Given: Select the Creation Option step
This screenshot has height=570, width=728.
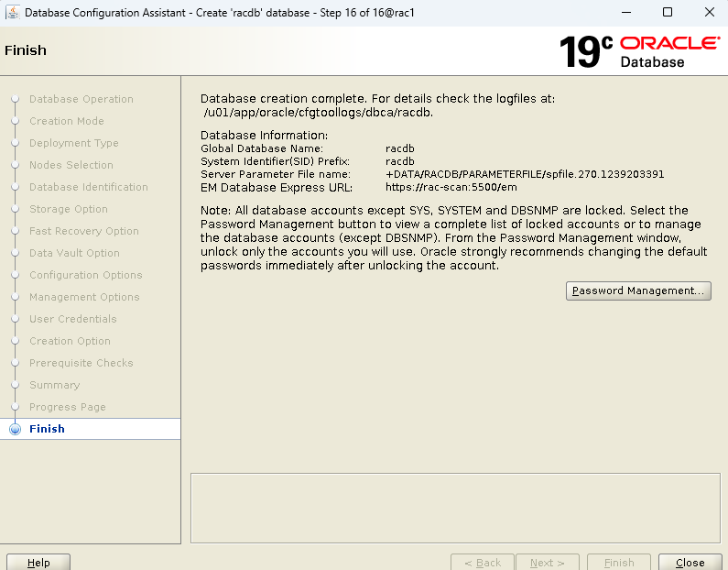Looking at the screenshot, I should pos(71,341).
